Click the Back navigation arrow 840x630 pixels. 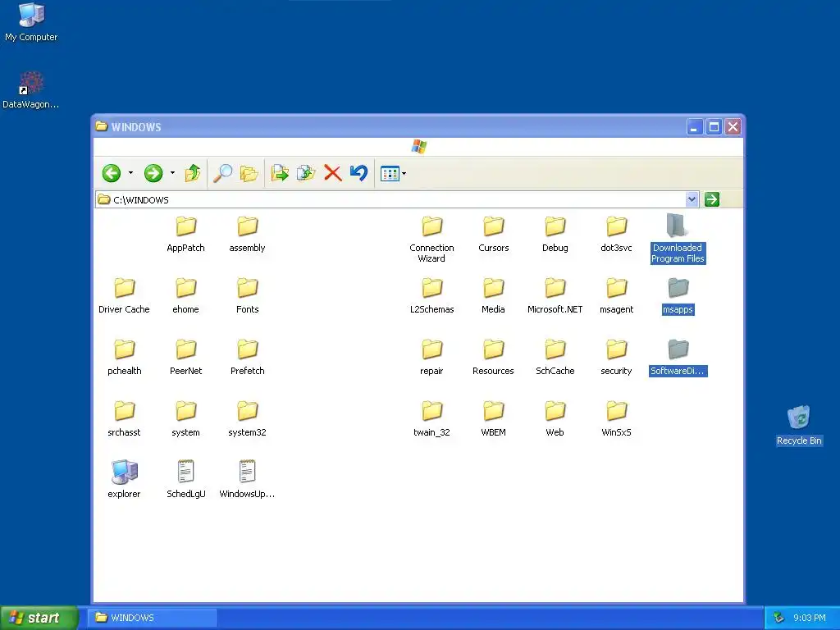(112, 173)
